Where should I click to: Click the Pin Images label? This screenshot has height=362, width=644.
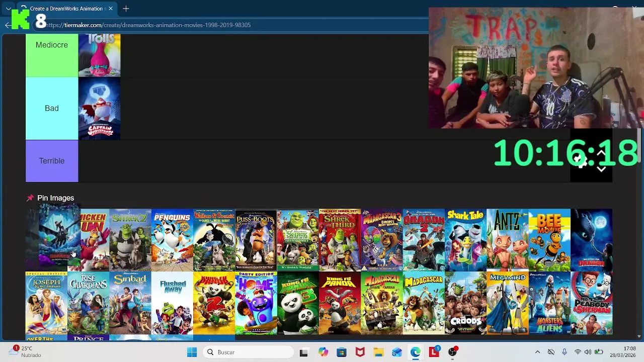click(x=55, y=198)
